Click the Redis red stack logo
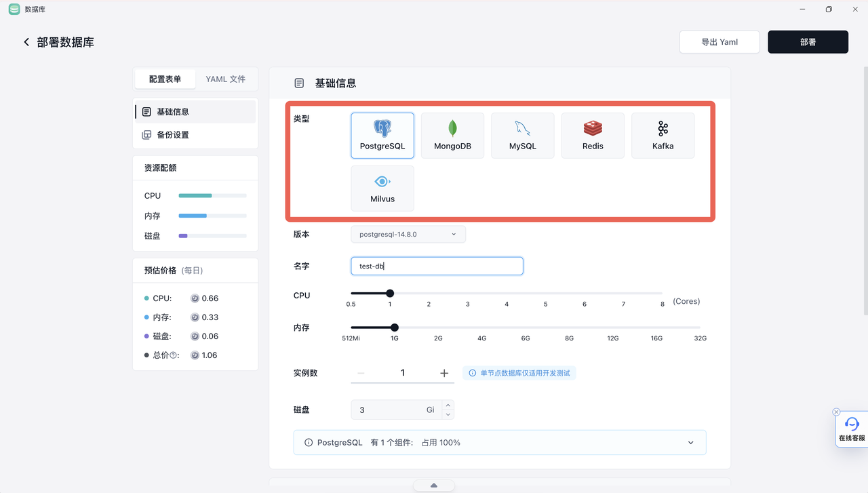The width and height of the screenshot is (868, 493). (593, 128)
